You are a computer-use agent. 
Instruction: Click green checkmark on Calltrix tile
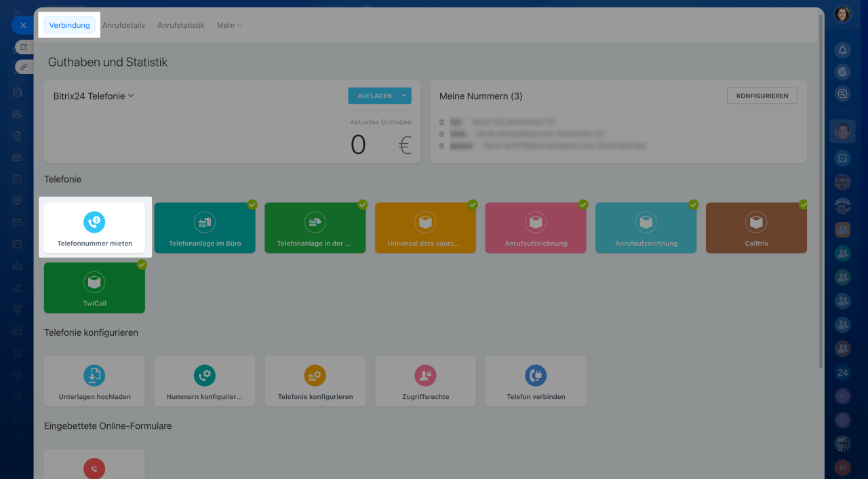tap(803, 204)
